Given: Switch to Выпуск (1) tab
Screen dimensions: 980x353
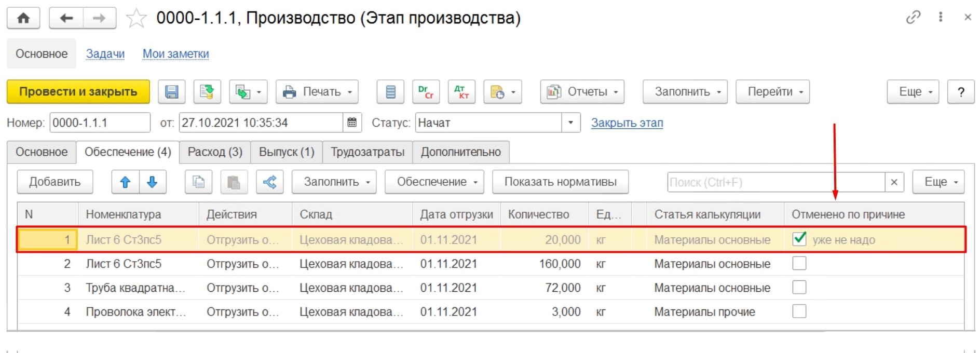Looking at the screenshot, I should pos(287,152).
